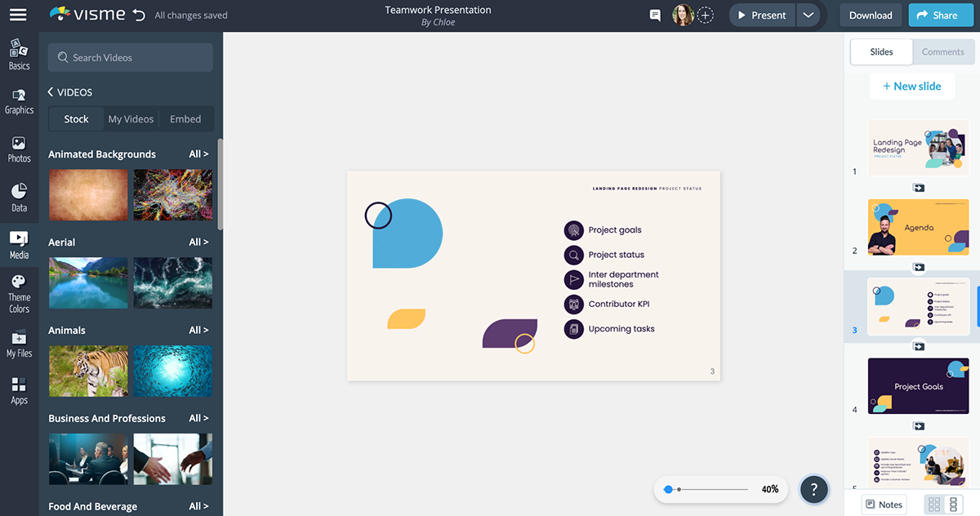Screen dimensions: 980x516
Task: Switch to My Videos tab
Action: coord(131,119)
